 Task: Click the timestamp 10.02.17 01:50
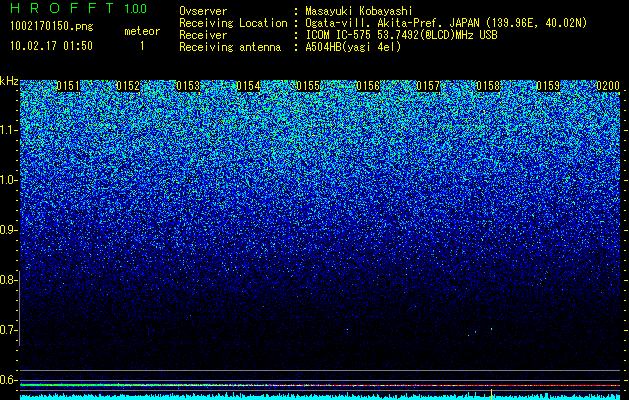(x=51, y=46)
